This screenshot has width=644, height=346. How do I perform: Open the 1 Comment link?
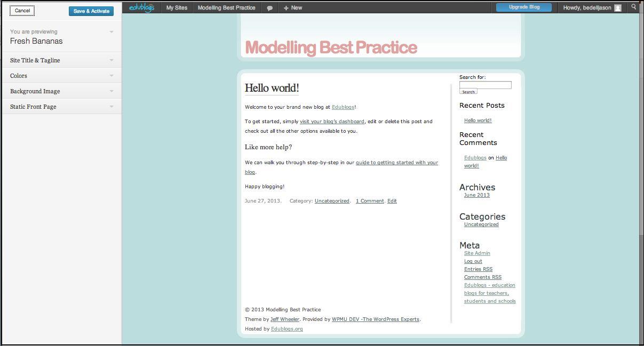point(370,201)
